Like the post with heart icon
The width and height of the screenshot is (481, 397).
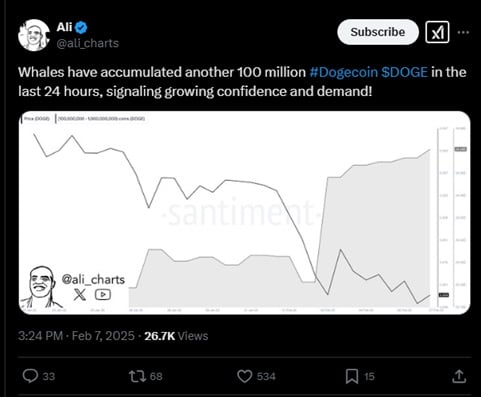click(x=245, y=376)
